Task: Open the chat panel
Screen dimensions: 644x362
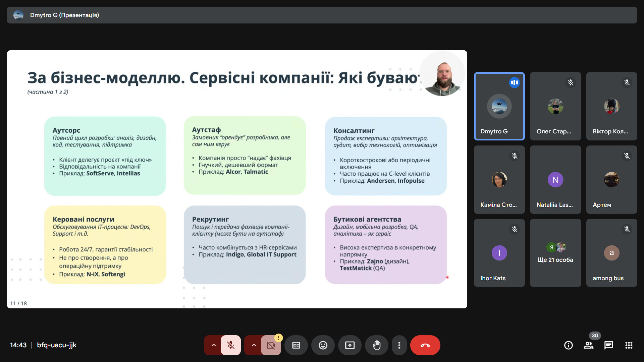Action: click(x=609, y=345)
